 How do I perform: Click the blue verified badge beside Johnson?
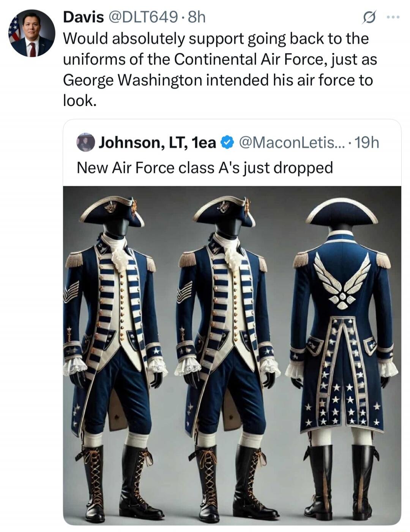227,142
